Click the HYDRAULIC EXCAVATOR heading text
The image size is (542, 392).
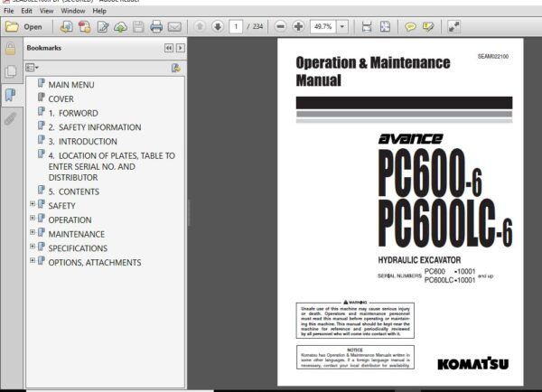(x=419, y=260)
